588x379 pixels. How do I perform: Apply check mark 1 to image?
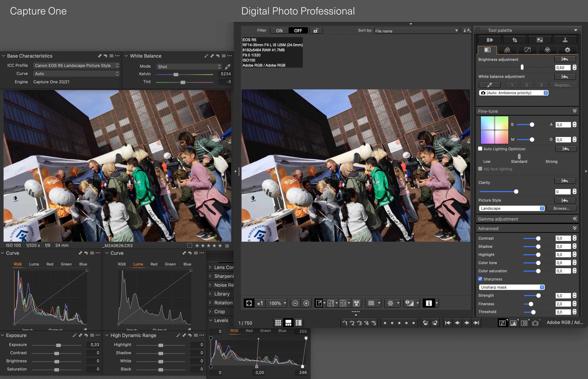pyautogui.click(x=345, y=323)
